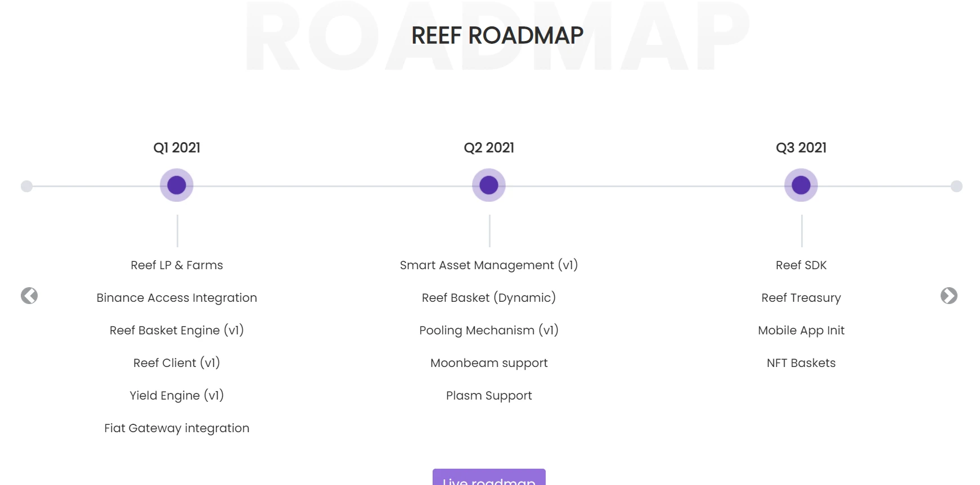Viewport: 980px width, 485px height.
Task: Select the Q1 2021 timeline dot
Action: pos(177,185)
